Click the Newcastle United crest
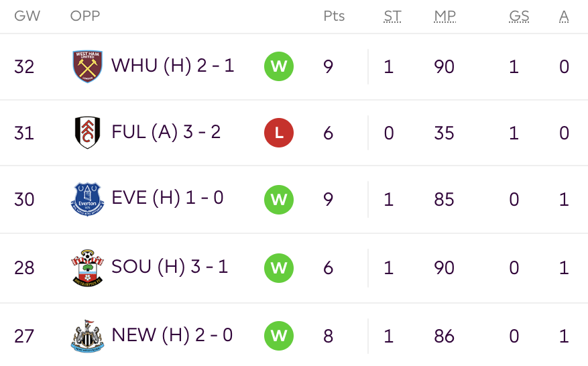Image resolution: width=588 pixels, height=366 pixels. tap(87, 336)
